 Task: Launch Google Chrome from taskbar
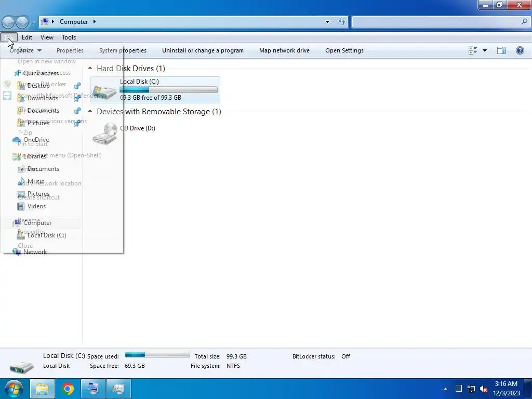68,389
